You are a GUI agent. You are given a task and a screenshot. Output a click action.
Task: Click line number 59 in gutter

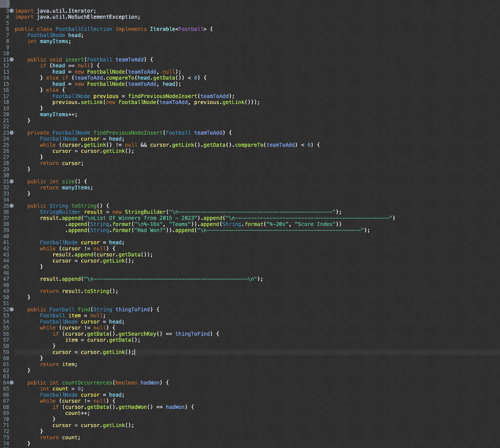[6, 352]
